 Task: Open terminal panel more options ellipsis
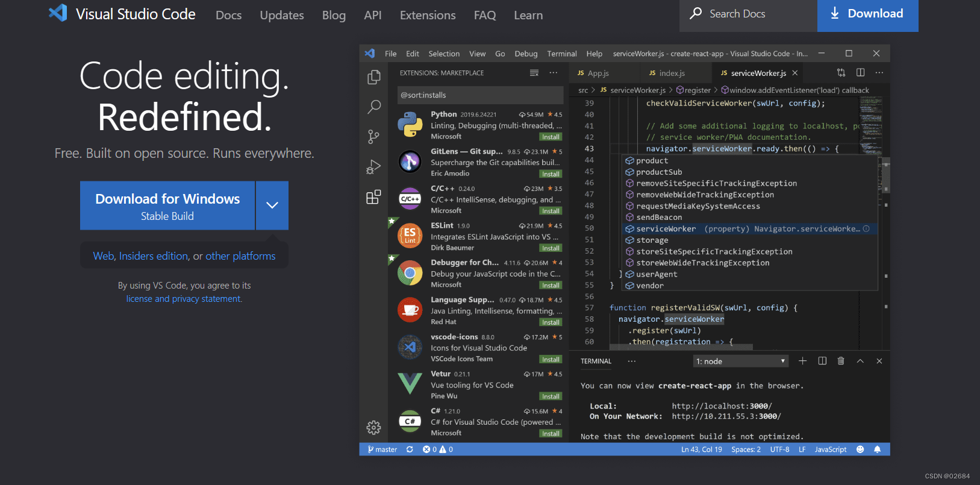(x=632, y=361)
